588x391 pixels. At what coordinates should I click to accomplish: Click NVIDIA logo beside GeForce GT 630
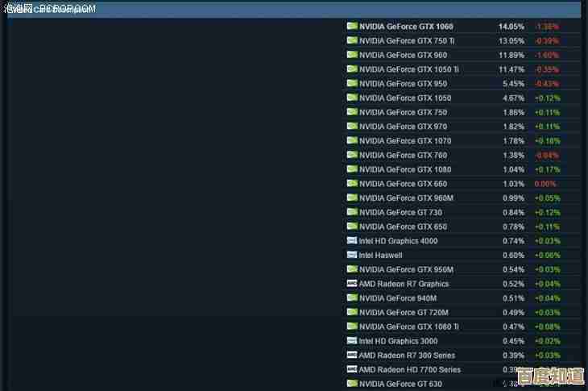click(x=352, y=384)
